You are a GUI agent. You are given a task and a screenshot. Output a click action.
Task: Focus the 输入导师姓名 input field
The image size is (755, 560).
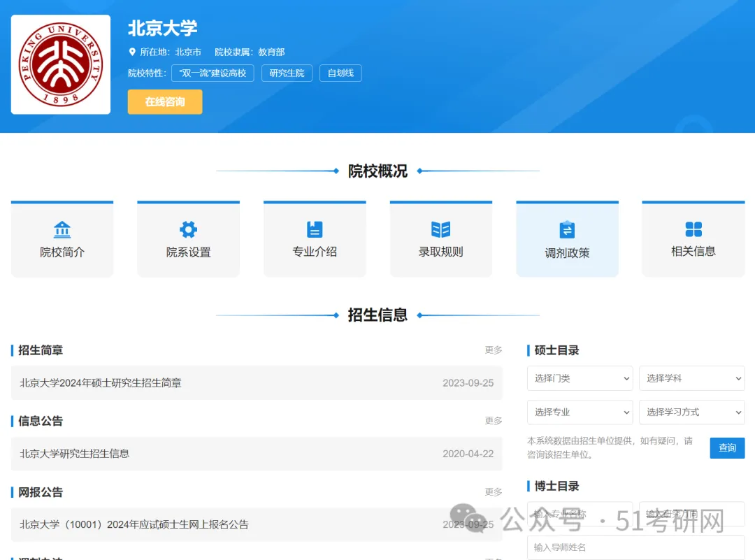pos(635,547)
